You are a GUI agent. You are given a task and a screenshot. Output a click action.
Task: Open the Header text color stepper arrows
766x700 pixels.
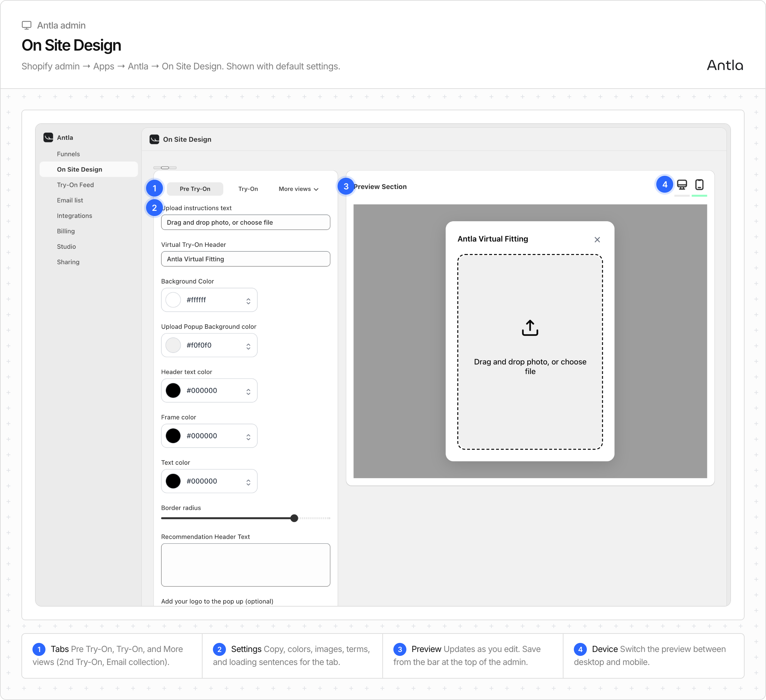tap(248, 392)
